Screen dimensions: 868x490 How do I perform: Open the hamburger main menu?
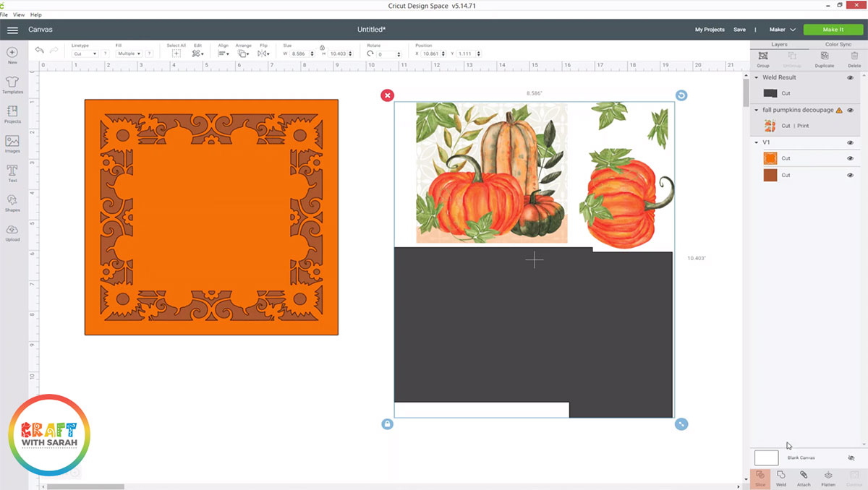[x=12, y=30]
